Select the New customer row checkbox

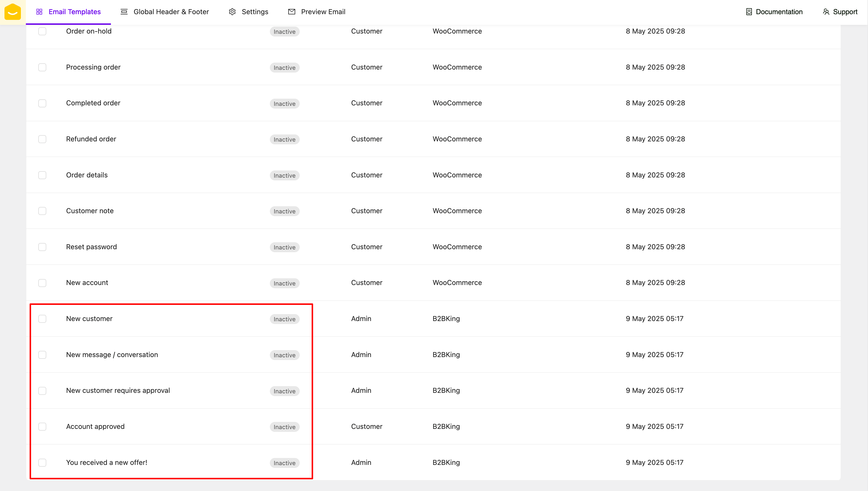click(42, 319)
